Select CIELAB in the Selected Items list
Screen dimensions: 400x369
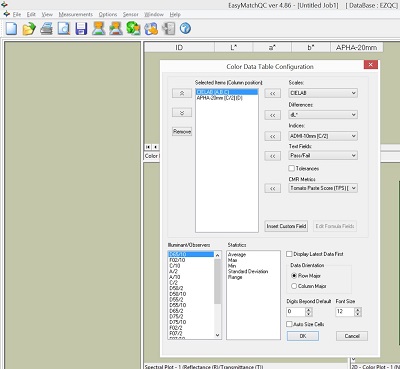click(x=227, y=92)
